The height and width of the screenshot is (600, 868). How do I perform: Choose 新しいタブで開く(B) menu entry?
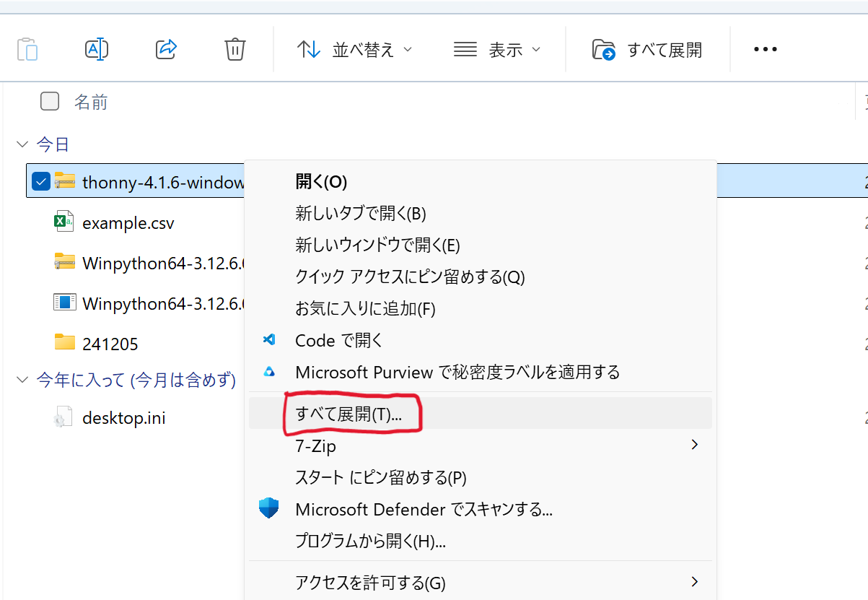coord(480,214)
